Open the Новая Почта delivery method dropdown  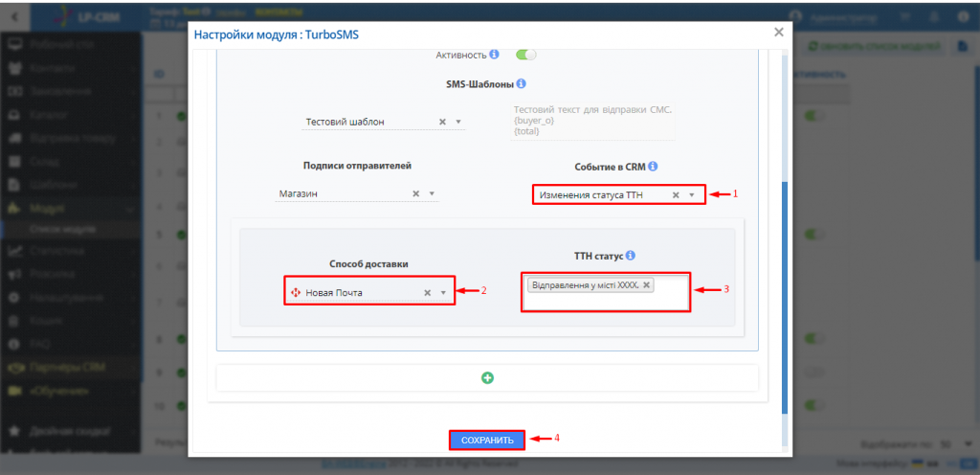(x=369, y=292)
